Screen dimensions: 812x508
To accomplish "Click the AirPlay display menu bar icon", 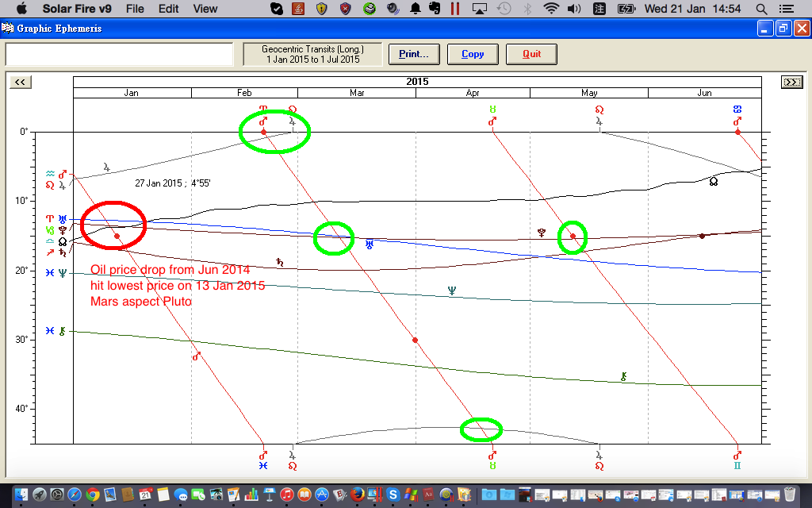I will [x=479, y=8].
